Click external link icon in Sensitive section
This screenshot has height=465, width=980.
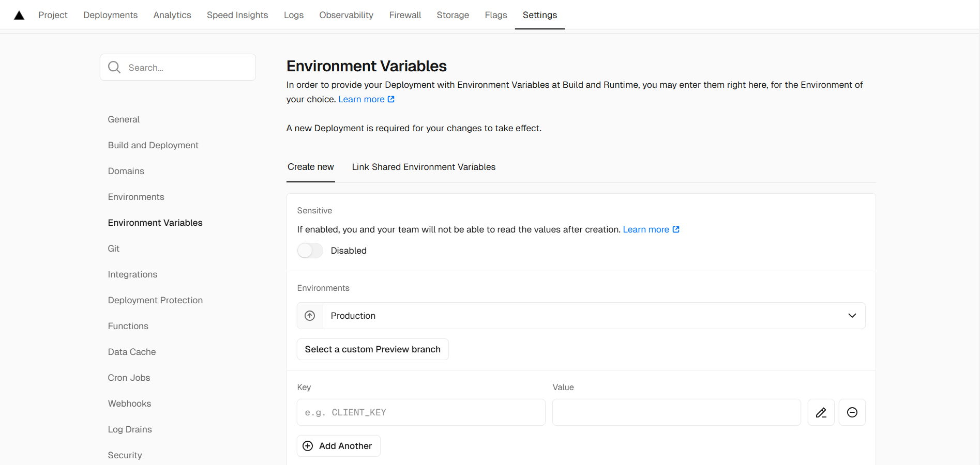[676, 229]
